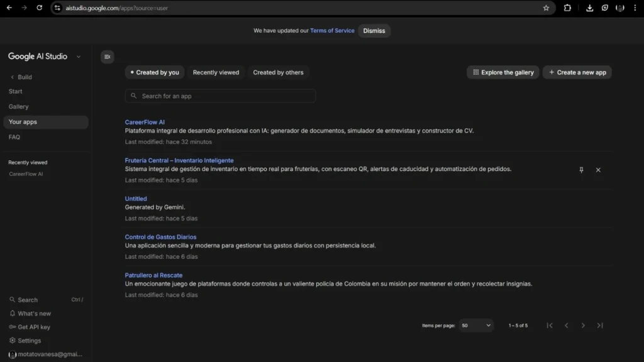Viewport: 644px width, 362px height.
Task: Reload the page in the browser
Action: pyautogui.click(x=39, y=8)
